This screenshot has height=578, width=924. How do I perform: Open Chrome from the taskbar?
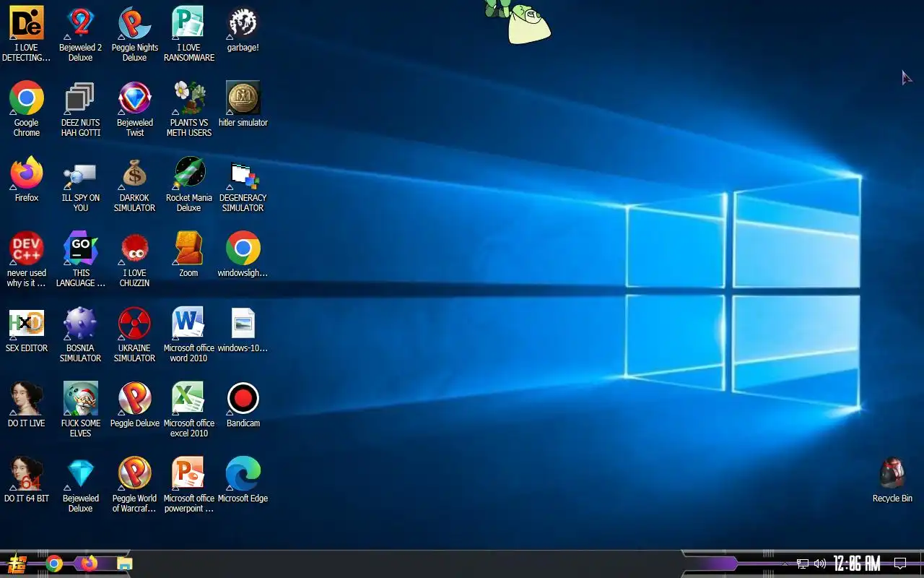click(54, 564)
